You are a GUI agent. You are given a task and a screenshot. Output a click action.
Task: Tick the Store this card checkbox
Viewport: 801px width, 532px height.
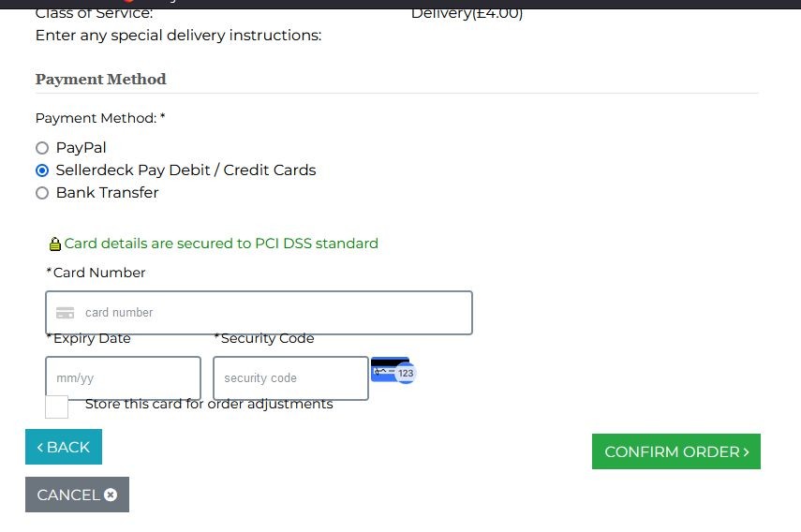(56, 406)
